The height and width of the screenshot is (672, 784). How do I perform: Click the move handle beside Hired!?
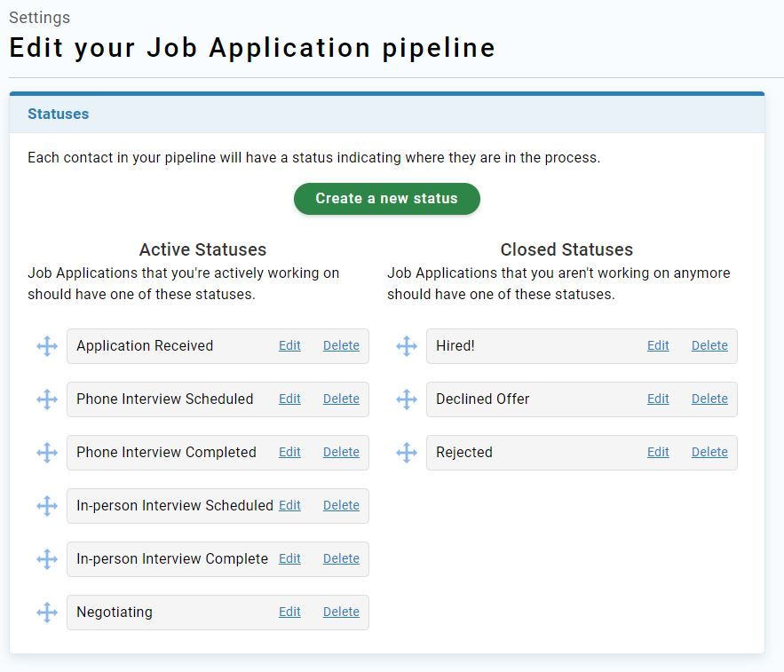(x=407, y=346)
